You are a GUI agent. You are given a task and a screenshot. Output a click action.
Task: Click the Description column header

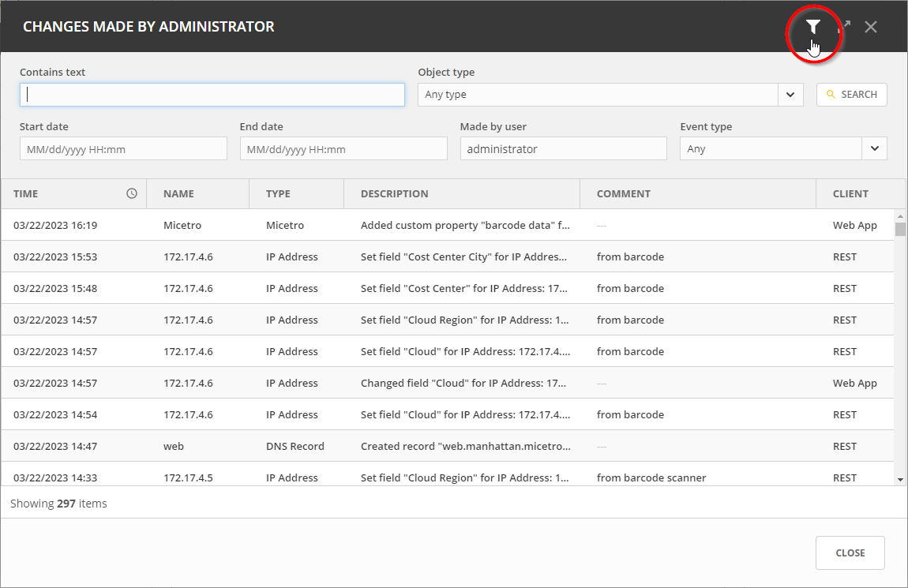394,193
